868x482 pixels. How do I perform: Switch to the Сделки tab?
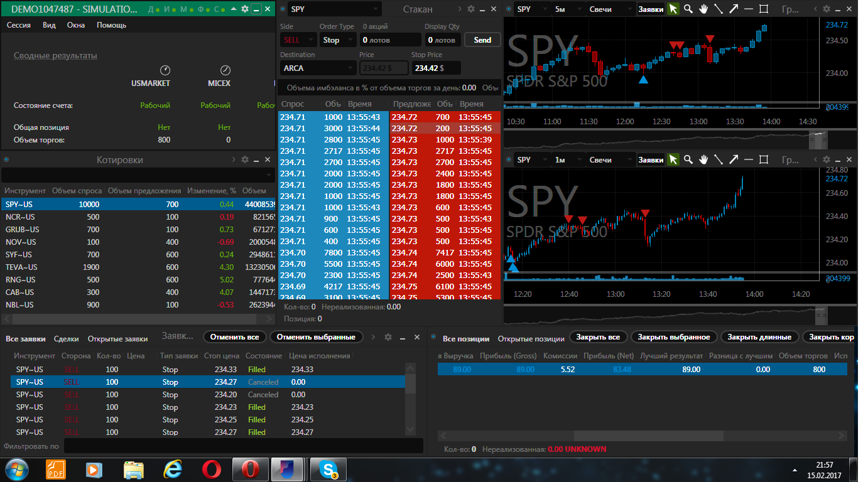(x=67, y=338)
